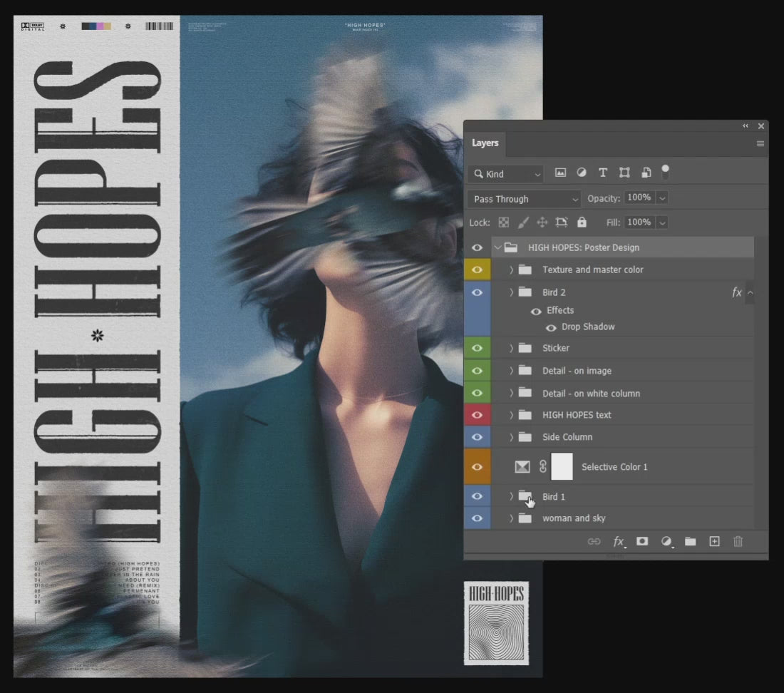Expand the Detail - on white column group

pos(511,393)
